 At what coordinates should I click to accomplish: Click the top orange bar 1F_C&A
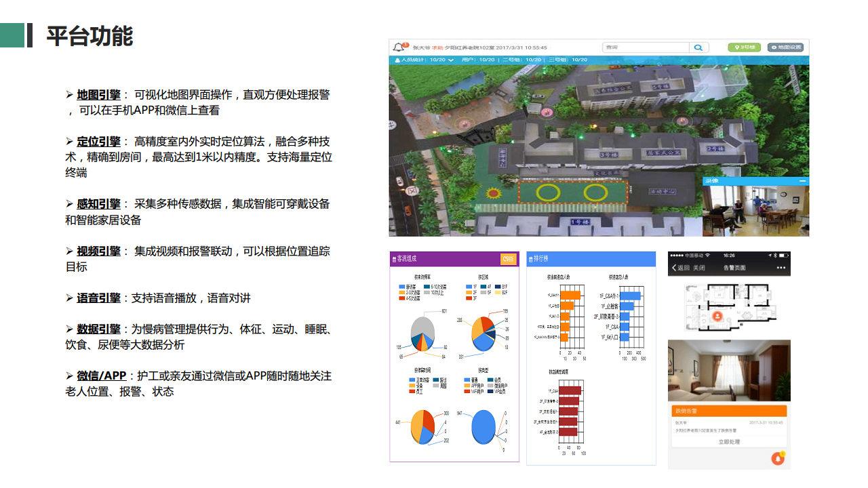click(570, 295)
